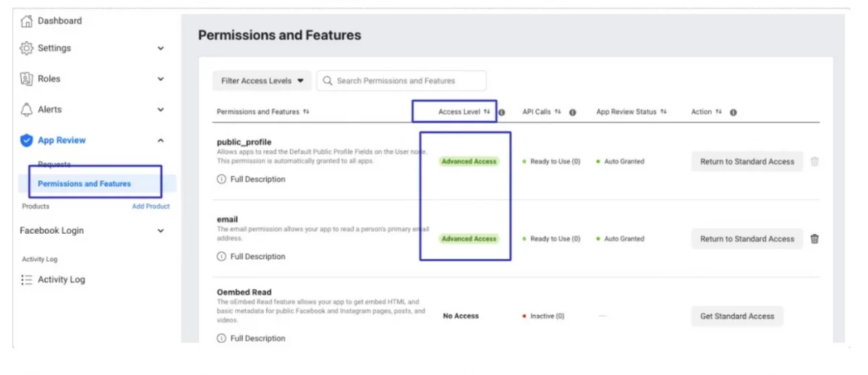This screenshot has width=868, height=375.
Task: Click the Activity Log list icon
Action: click(x=27, y=279)
